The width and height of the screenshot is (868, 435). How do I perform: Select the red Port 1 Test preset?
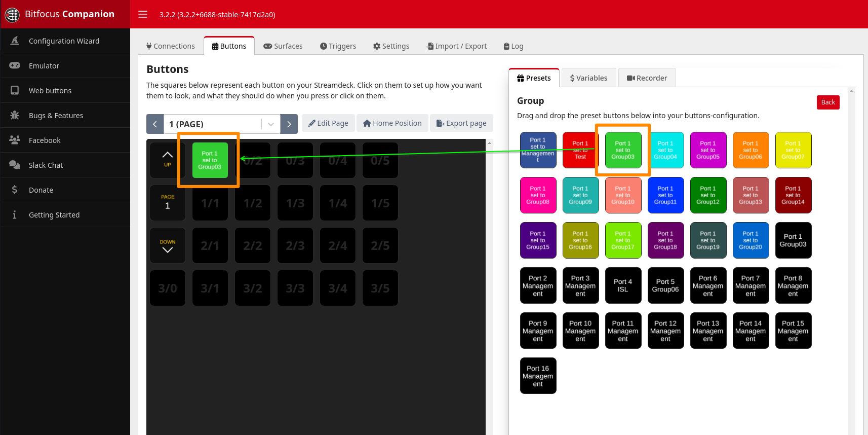click(x=580, y=150)
